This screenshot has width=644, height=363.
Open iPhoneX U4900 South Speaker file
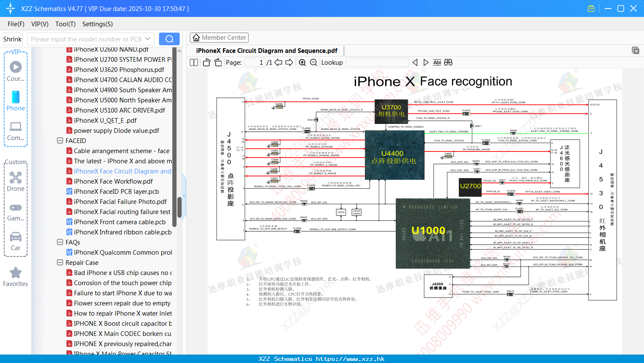(x=119, y=90)
